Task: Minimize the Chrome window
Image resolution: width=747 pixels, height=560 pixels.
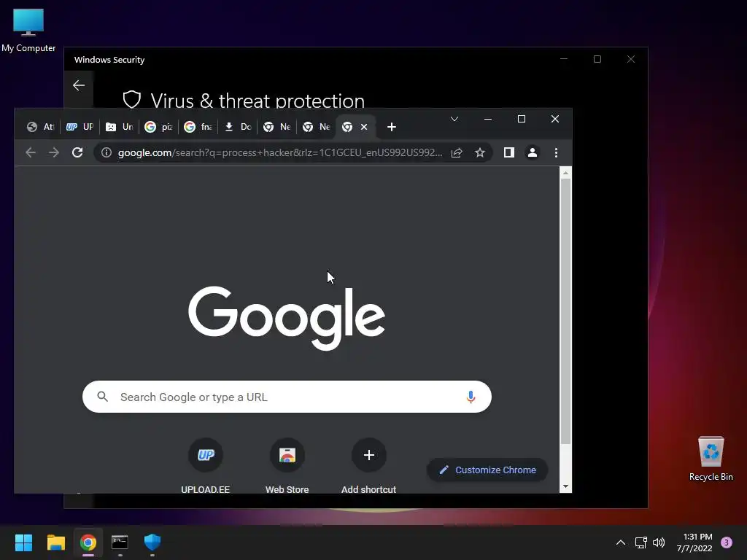Action: coord(488,119)
